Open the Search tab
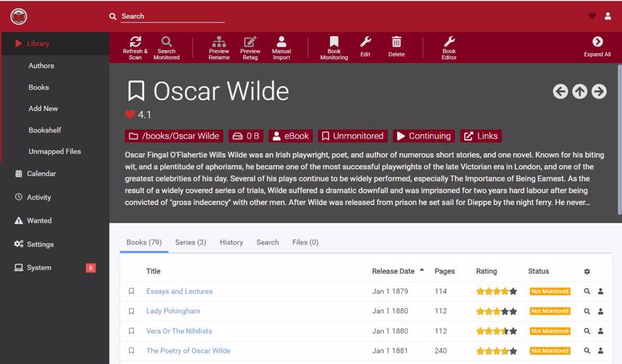Screen dimensions: 622x364 (267, 242)
